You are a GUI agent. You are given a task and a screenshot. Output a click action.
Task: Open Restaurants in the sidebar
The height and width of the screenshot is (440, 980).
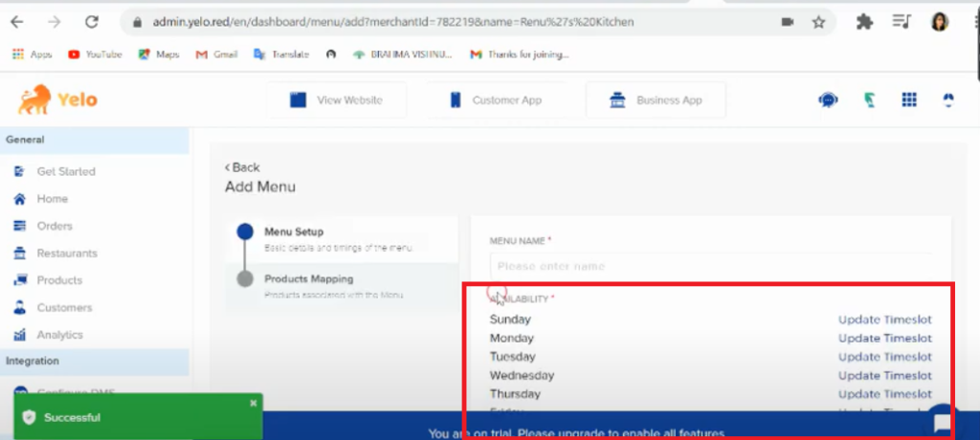(x=66, y=253)
